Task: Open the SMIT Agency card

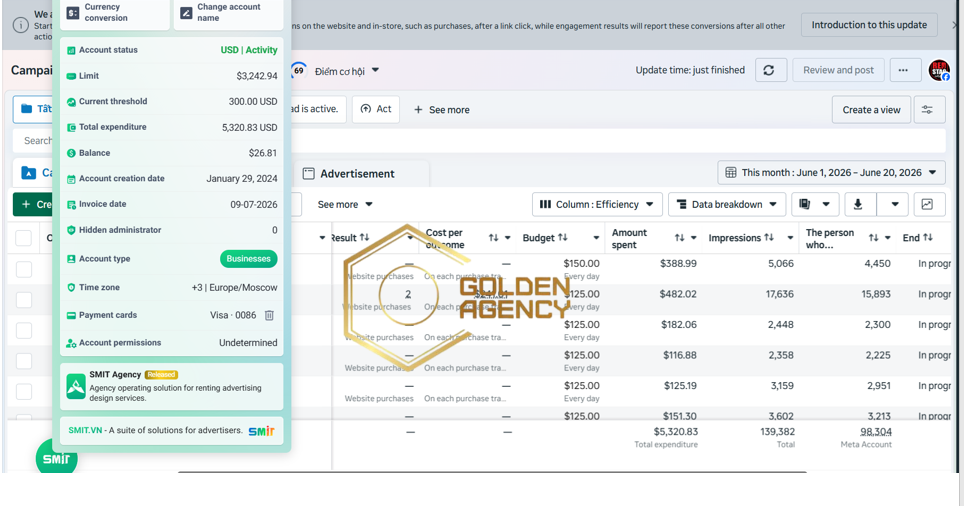Action: [172, 386]
